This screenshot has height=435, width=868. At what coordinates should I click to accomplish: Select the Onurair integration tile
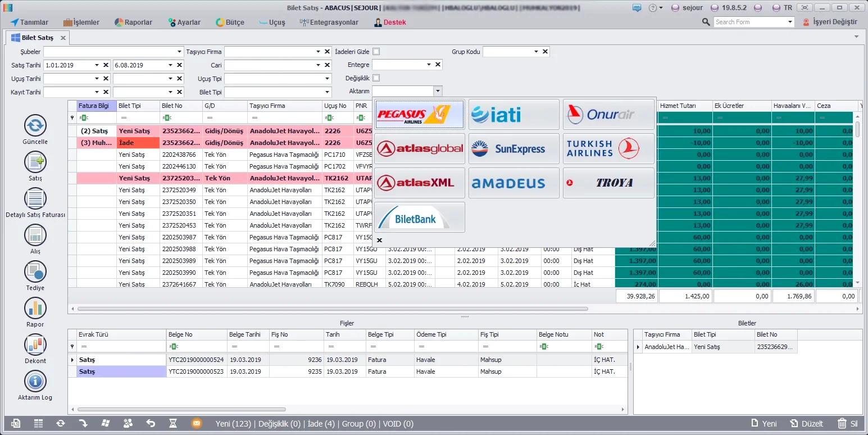[608, 114]
